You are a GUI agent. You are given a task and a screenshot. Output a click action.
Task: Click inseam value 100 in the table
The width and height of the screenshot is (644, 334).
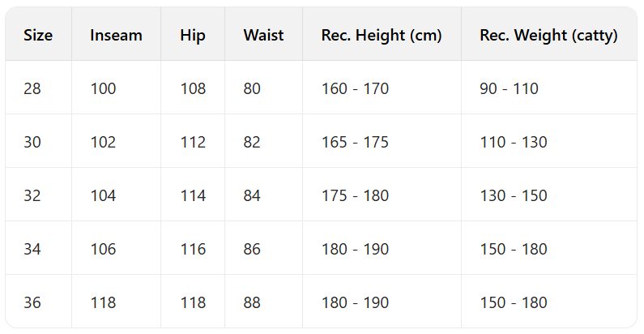pyautogui.click(x=103, y=88)
